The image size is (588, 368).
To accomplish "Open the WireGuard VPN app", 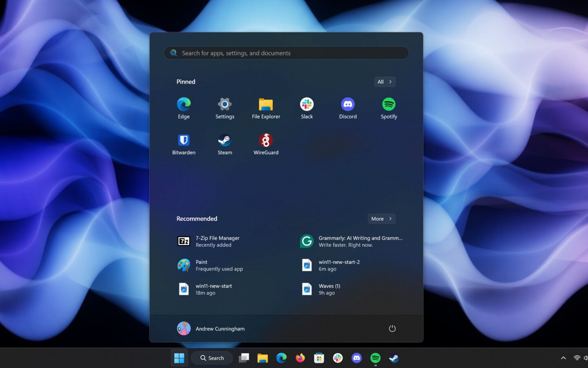I will 266,144.
